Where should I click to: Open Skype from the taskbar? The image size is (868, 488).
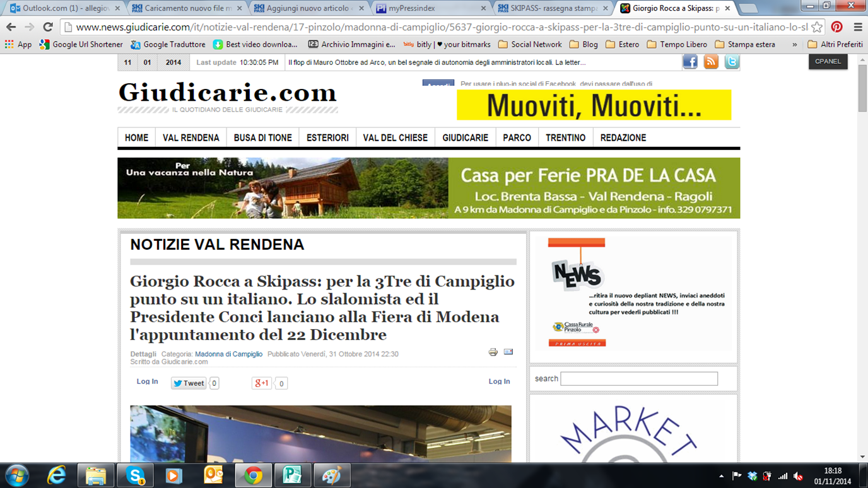coord(135,475)
